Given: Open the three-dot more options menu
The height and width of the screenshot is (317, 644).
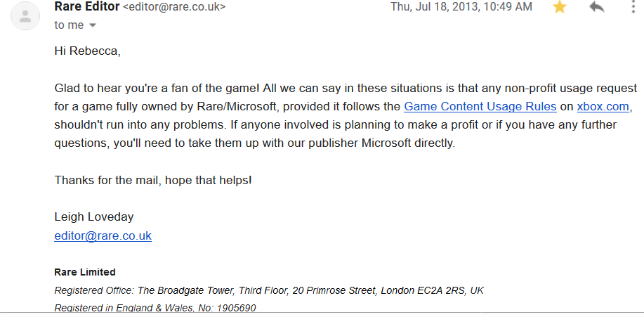Looking at the screenshot, I should pos(633,7).
